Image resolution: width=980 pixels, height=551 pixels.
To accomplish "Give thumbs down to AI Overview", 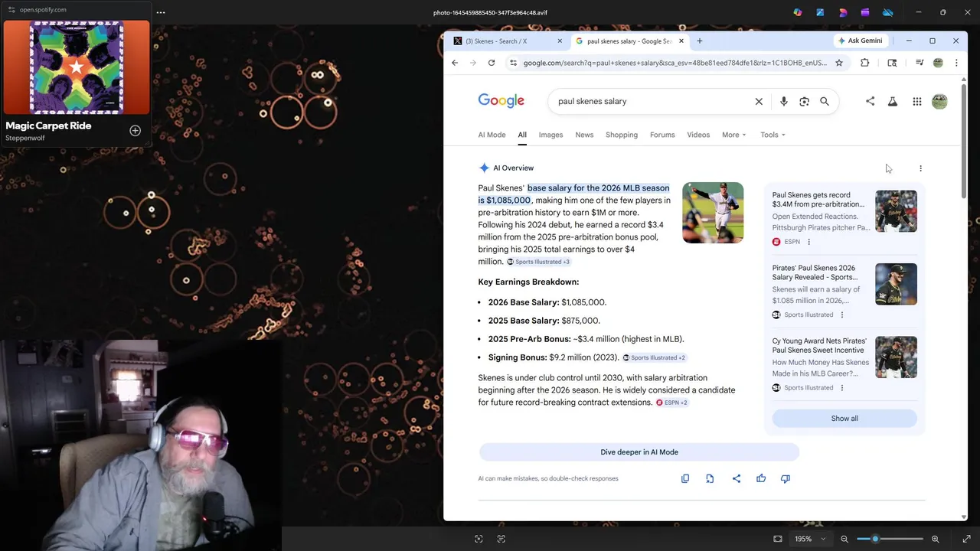I will (786, 478).
